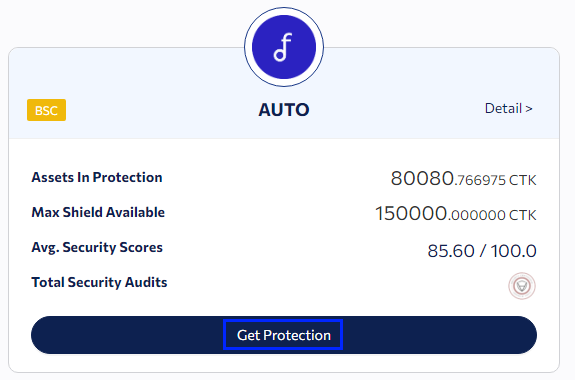The image size is (575, 380).
Task: Click the AUTO token logo icon
Action: (x=284, y=47)
